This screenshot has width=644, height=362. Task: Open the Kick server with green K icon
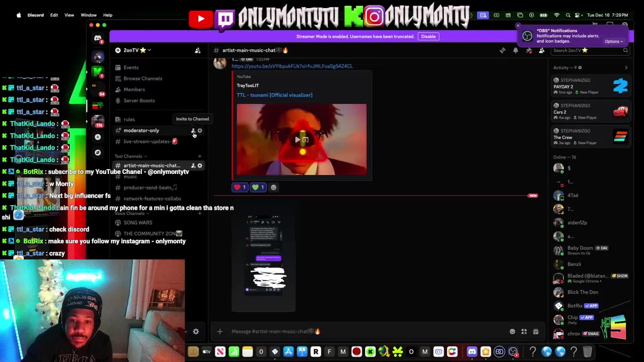click(98, 72)
